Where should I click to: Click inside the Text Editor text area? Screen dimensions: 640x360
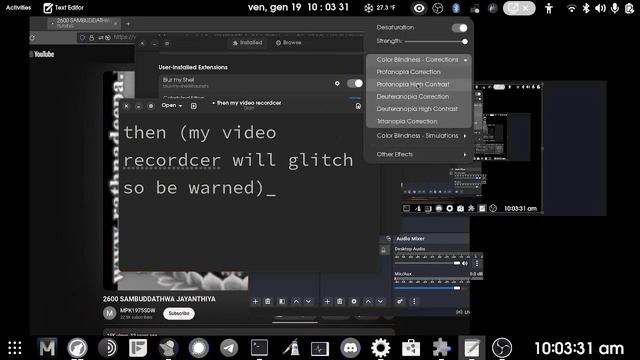[248, 192]
